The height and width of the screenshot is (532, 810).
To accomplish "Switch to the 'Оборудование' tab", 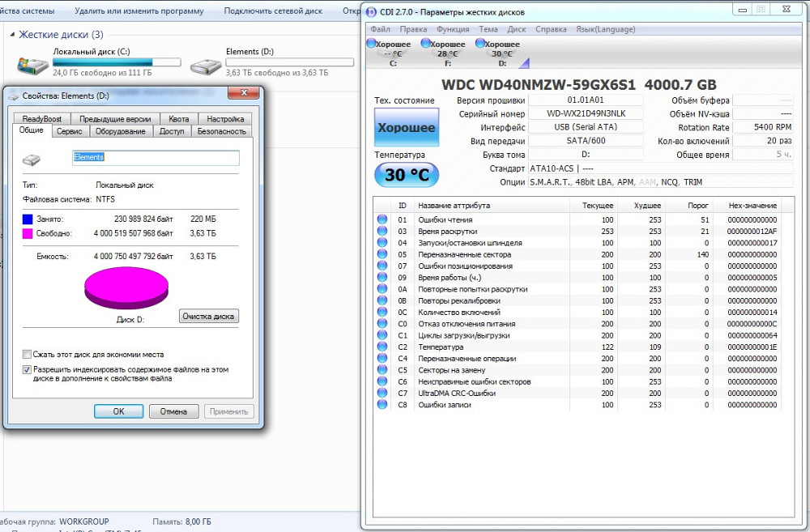I will tap(120, 131).
